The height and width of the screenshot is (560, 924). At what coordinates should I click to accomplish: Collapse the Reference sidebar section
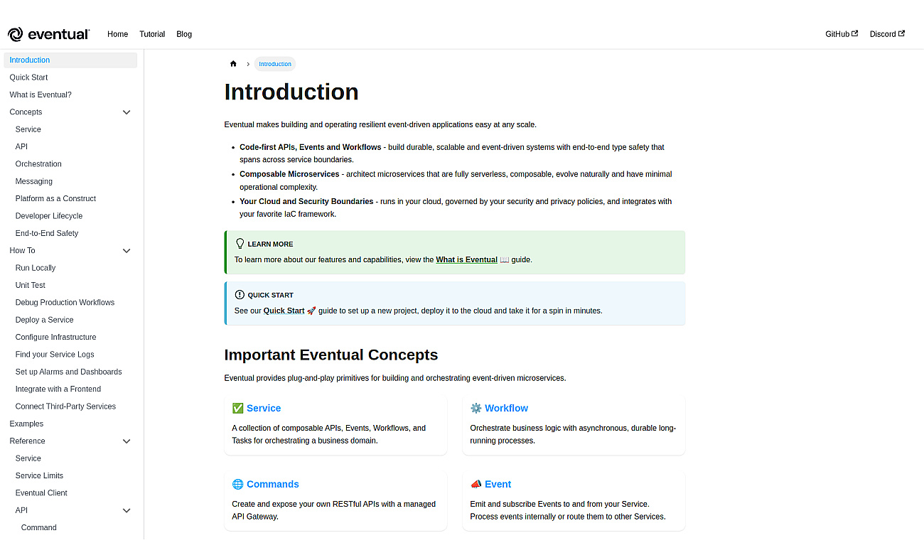[127, 441]
